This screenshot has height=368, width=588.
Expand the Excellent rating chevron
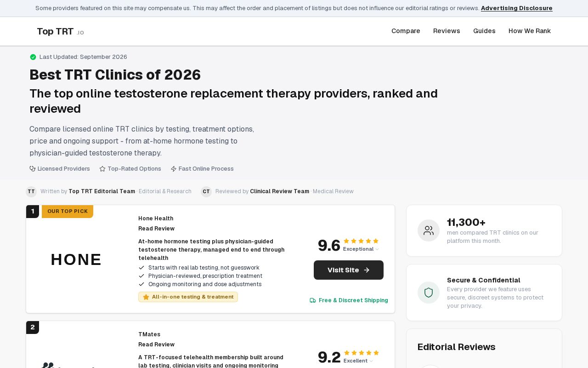tap(371, 361)
